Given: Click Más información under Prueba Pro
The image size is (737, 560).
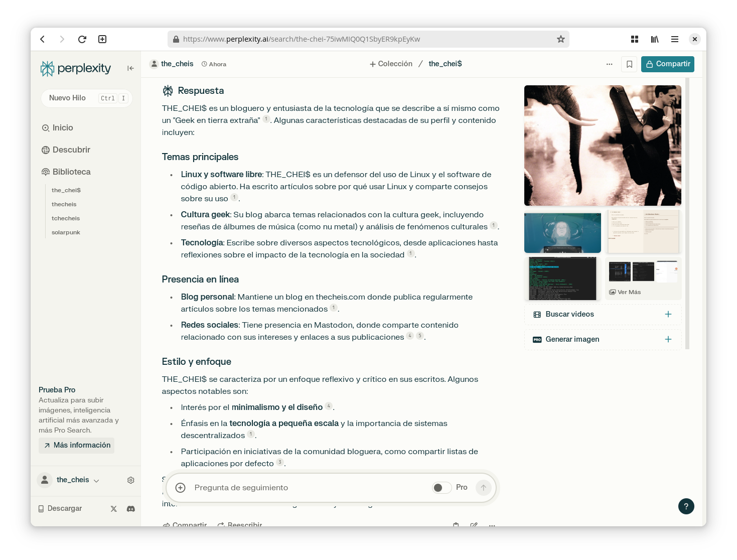Looking at the screenshot, I should [x=76, y=446].
